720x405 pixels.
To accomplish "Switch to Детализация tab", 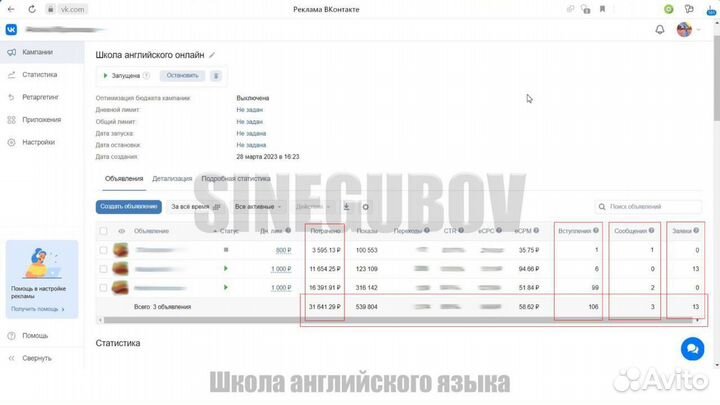I will 172,179.
